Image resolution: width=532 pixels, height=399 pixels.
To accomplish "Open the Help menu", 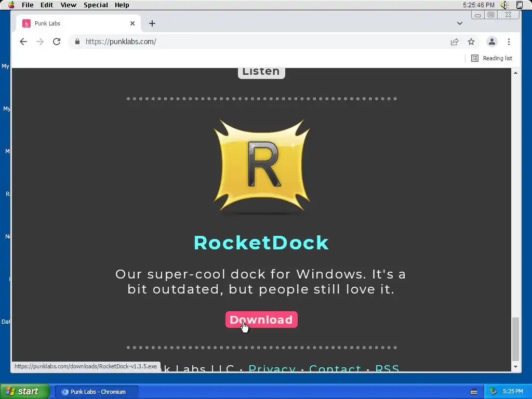I will (122, 5).
